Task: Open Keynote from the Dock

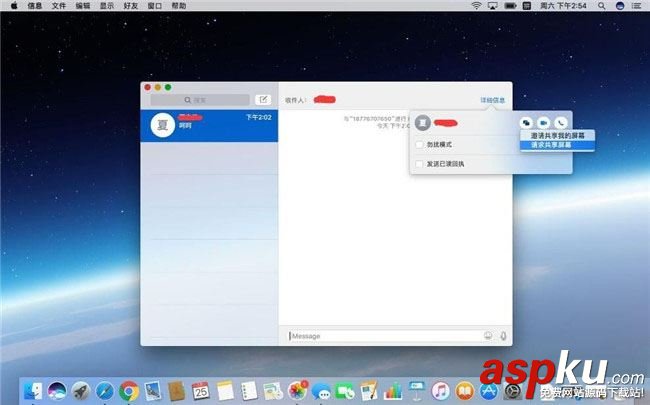Action: 417,391
